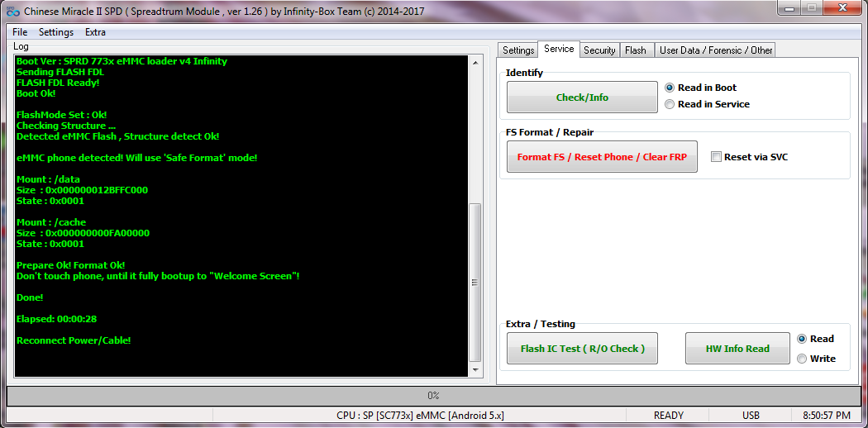Screen dimensions: 868x428
Task: Click the 'Elapsed: 00:00:28' log line
Action: [57, 319]
